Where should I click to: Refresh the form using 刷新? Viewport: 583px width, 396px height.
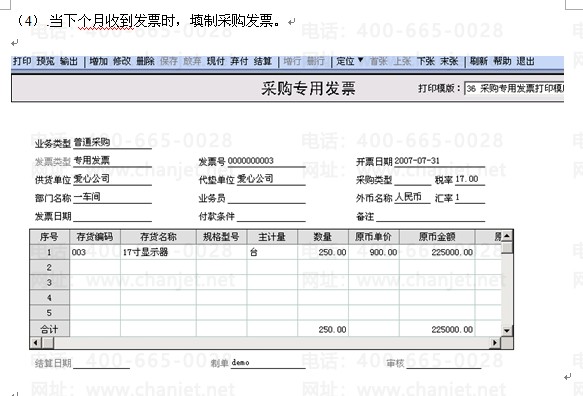click(479, 61)
